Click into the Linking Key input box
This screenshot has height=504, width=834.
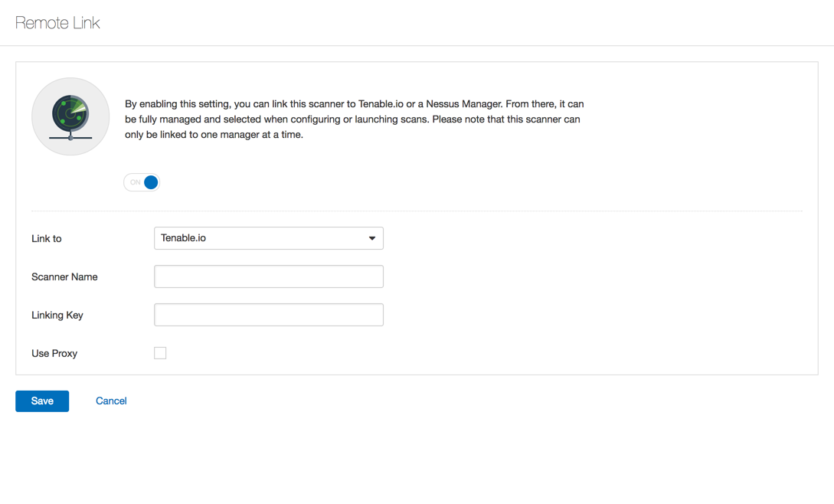268,315
